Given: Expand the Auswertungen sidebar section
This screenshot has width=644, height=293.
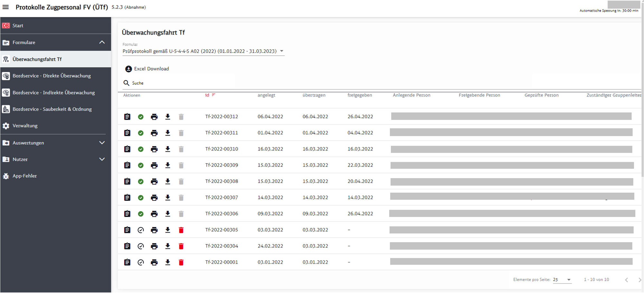Looking at the screenshot, I should click(102, 143).
